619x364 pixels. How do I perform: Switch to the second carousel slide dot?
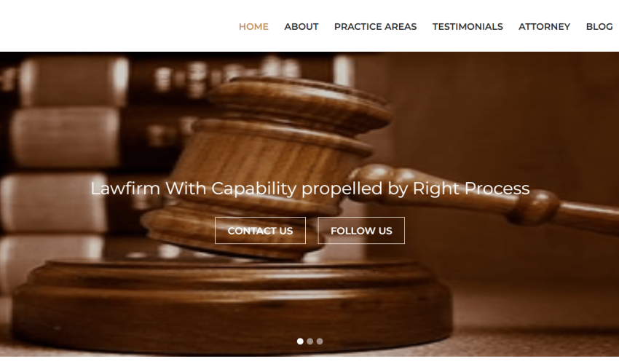[310, 341]
